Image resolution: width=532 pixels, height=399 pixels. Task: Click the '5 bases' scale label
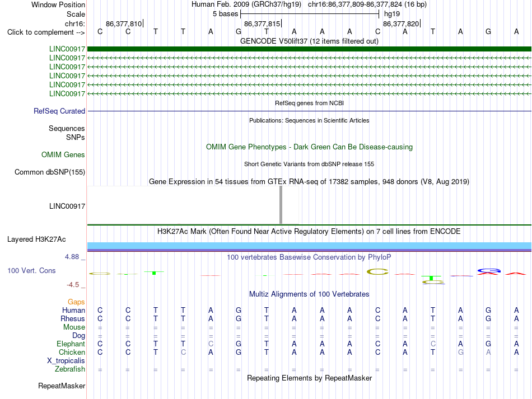225,14
